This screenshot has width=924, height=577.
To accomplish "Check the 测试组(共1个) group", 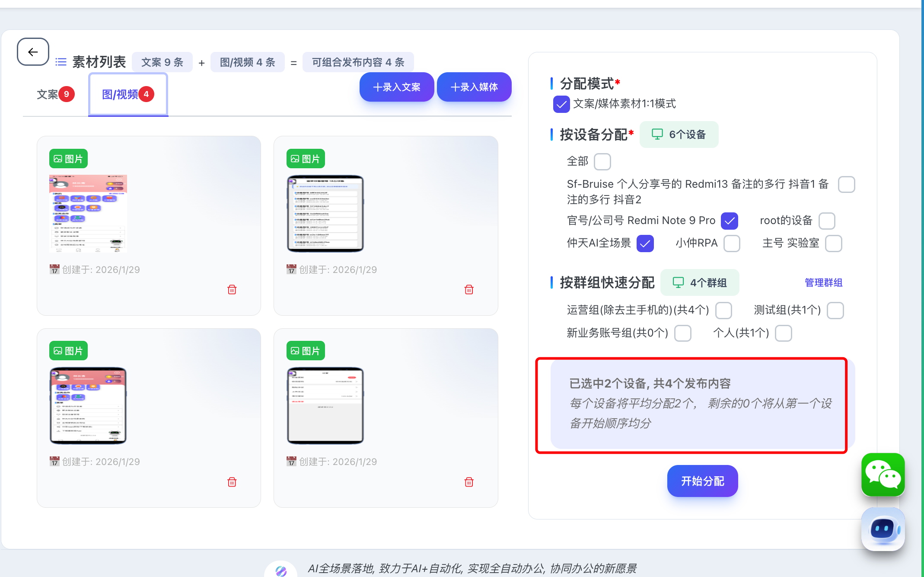I will coord(835,311).
